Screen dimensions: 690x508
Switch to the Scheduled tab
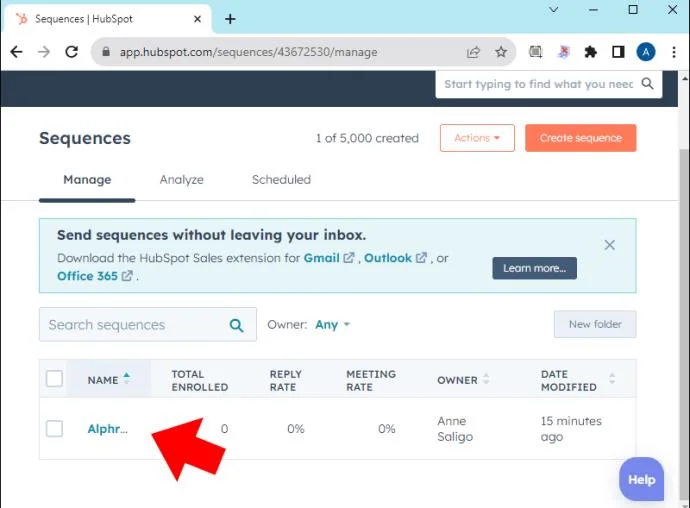(x=281, y=180)
